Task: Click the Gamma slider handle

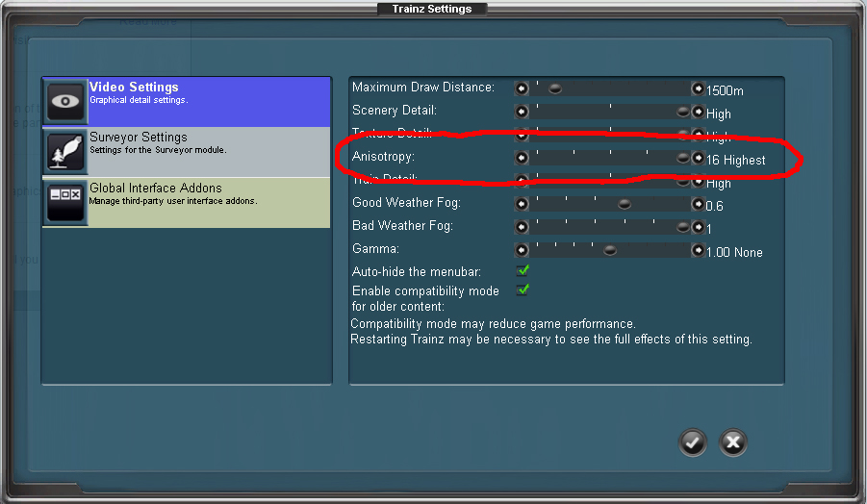Action: [x=609, y=250]
